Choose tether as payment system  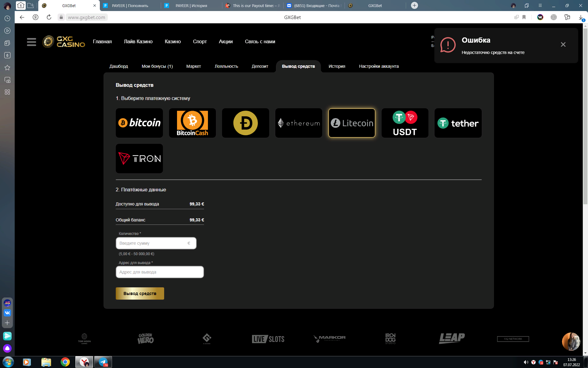pos(458,123)
